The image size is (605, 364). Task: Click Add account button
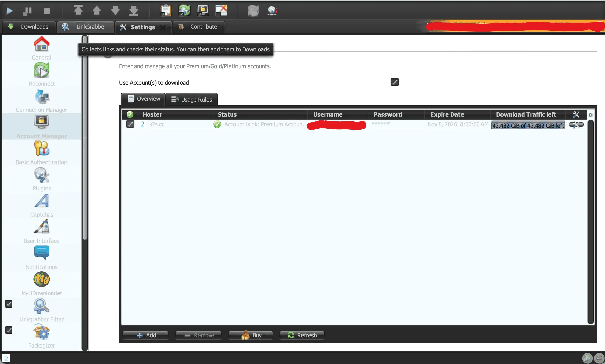pos(146,335)
